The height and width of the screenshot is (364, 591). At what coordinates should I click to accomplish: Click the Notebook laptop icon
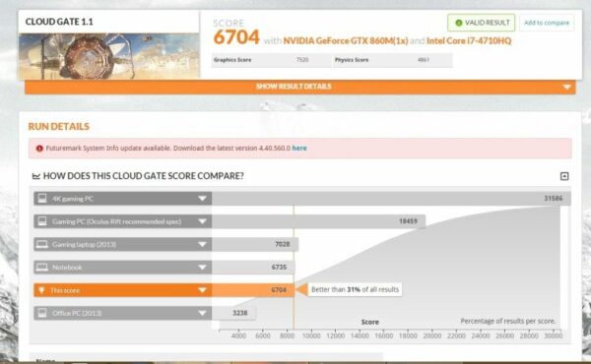coord(41,268)
